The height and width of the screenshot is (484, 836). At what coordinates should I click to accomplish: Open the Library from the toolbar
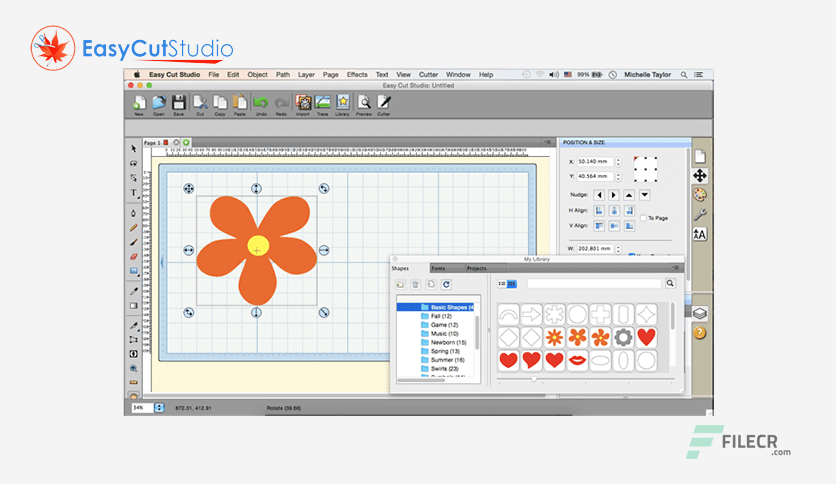342,104
